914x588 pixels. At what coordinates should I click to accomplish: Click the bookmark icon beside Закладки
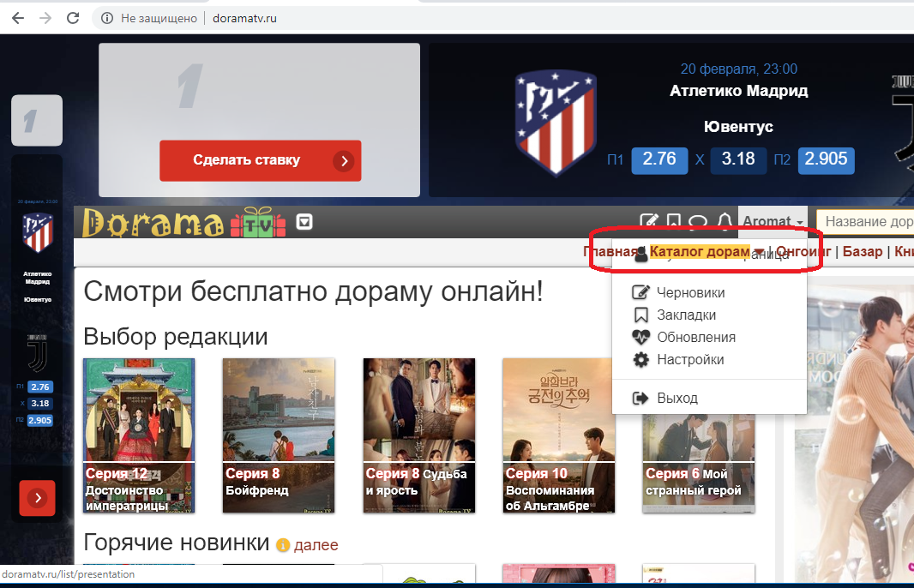[x=640, y=315]
